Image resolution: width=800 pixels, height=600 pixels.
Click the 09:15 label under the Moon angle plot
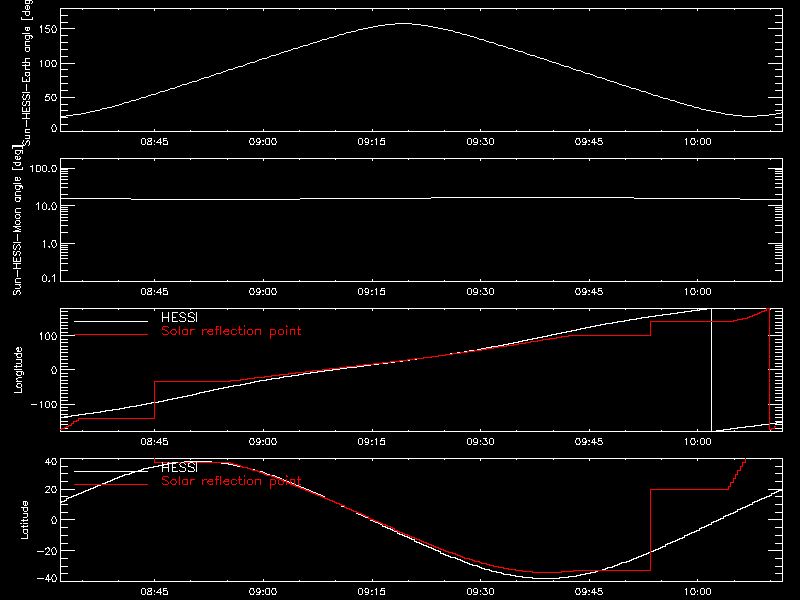(372, 292)
